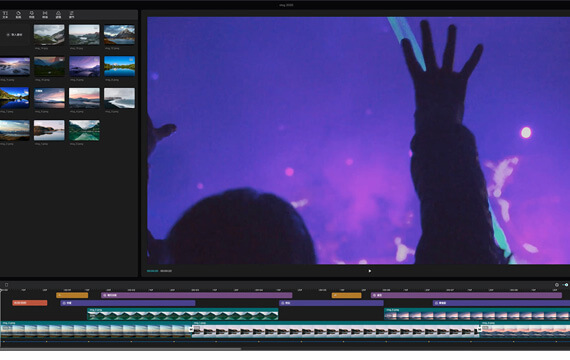The height and width of the screenshot is (360, 570).
Task: Play the preview video
Action: (370, 271)
